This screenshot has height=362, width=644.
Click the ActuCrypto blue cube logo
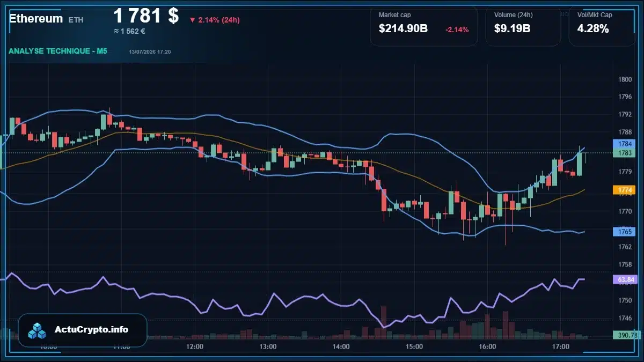(38, 330)
